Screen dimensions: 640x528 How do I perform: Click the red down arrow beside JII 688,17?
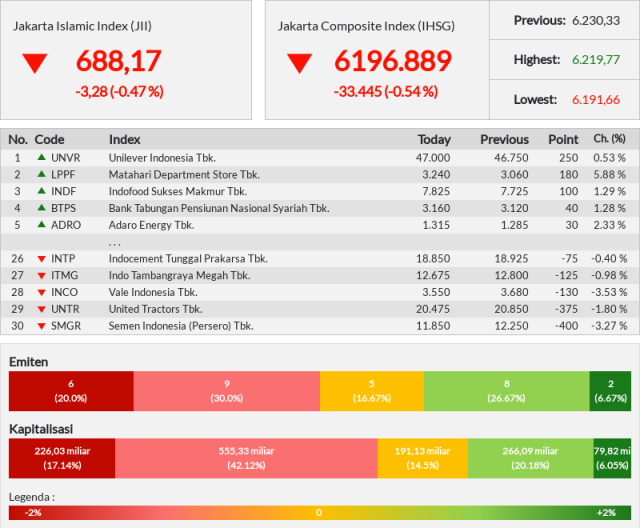click(35, 63)
